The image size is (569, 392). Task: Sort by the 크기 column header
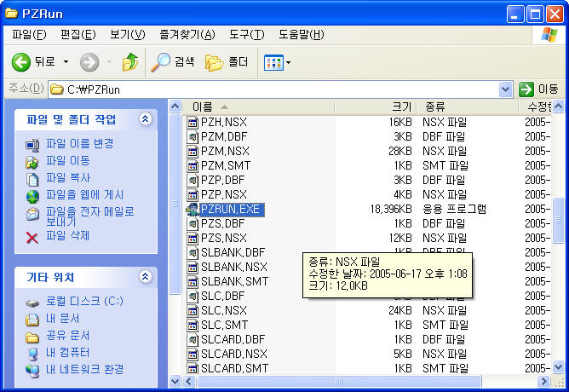point(376,107)
